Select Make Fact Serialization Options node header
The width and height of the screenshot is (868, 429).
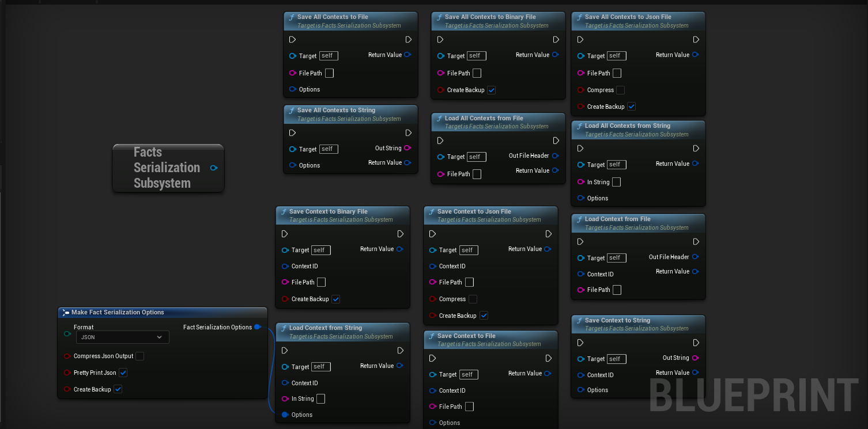(163, 312)
